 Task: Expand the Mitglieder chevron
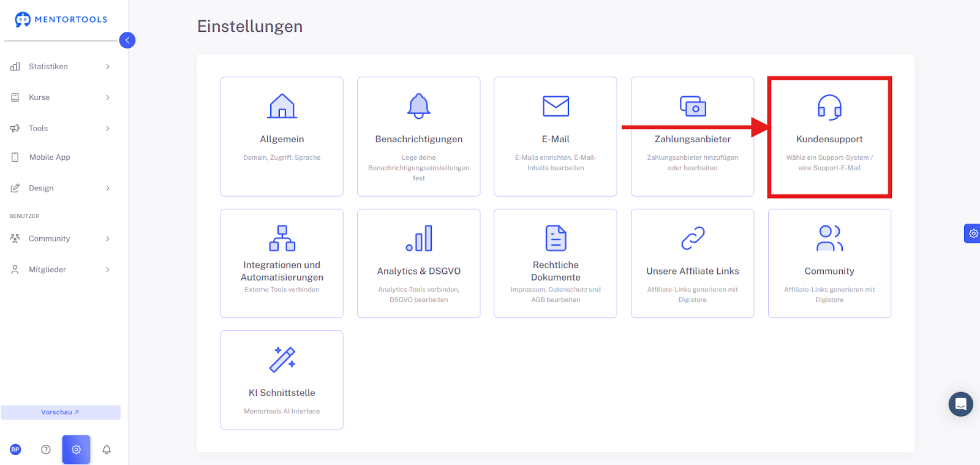point(108,270)
